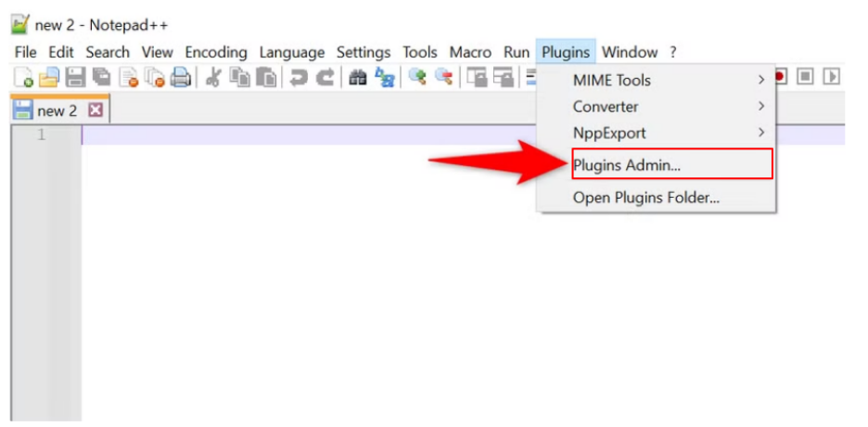Open the View menu

click(158, 53)
